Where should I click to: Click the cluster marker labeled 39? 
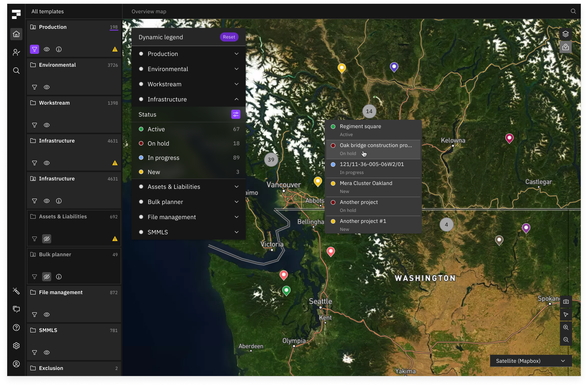[x=271, y=160]
